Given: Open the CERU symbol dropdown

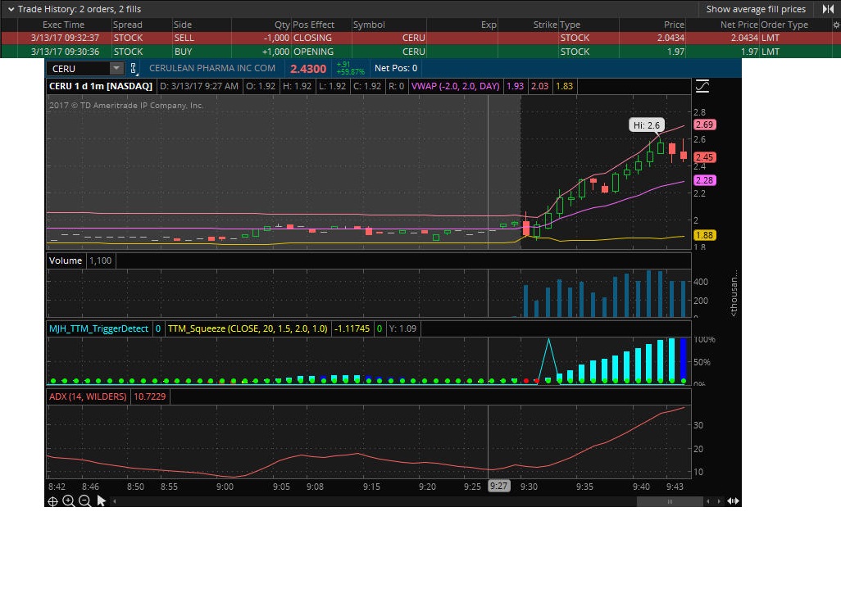Looking at the screenshot, I should [116, 69].
